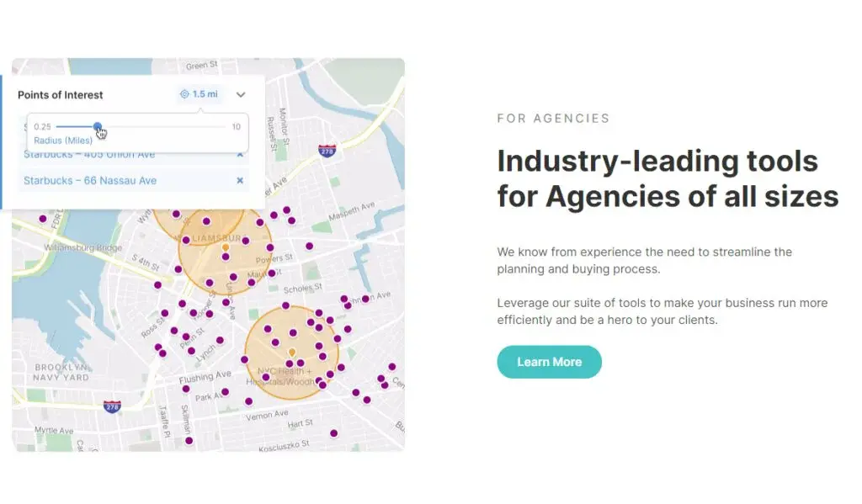Select the orange center pin in Williamsburg circle
Screen dimensions: 862x504
(x=226, y=248)
